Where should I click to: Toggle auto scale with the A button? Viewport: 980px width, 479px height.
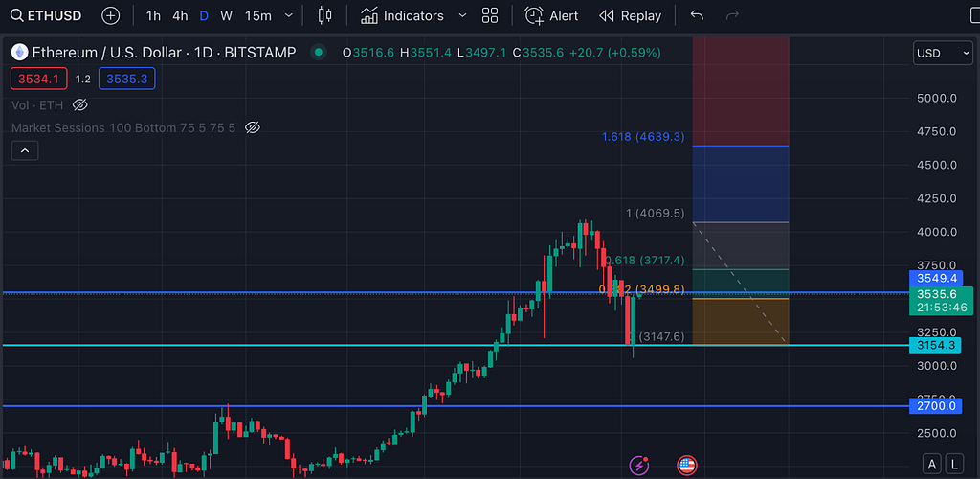pyautogui.click(x=932, y=464)
